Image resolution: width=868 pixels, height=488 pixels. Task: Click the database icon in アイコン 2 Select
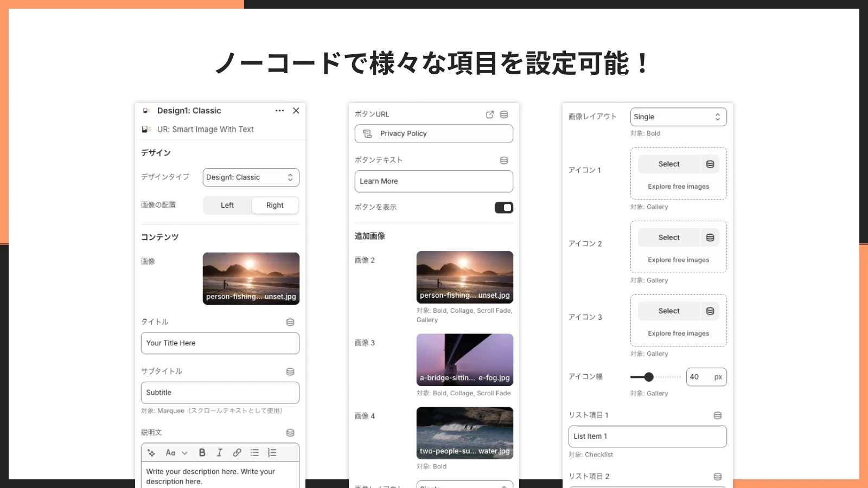(x=710, y=237)
